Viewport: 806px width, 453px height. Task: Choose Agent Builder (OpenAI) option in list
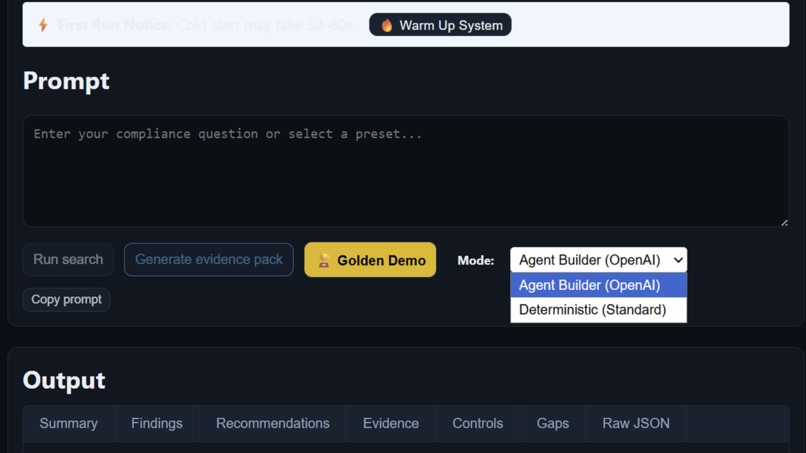coord(598,285)
